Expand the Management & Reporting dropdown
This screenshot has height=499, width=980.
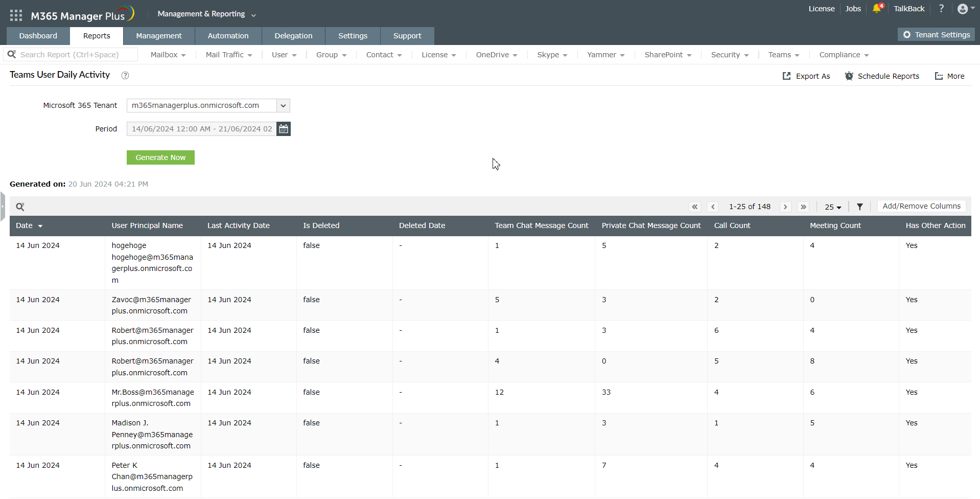206,14
